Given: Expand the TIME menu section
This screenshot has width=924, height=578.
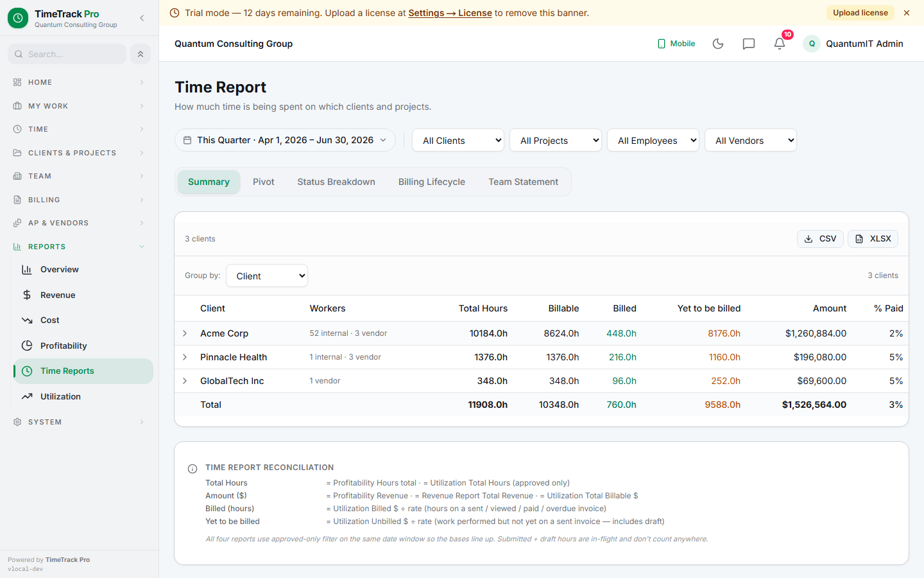Looking at the screenshot, I should click(x=79, y=129).
